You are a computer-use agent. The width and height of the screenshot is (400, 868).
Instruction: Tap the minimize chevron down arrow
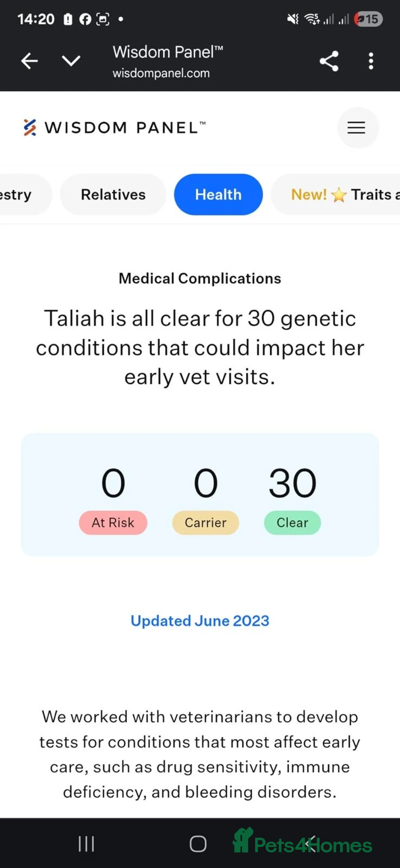pyautogui.click(x=71, y=61)
